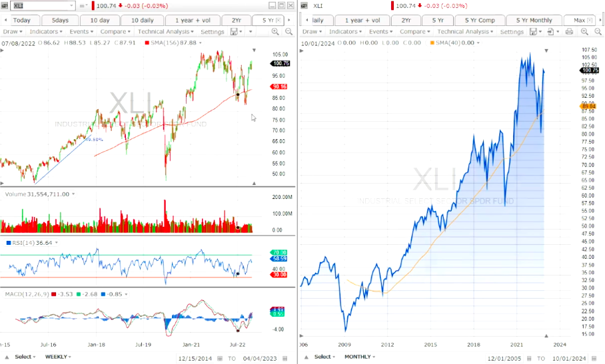Click the 12/01/2005 start date field in the right panel
The height and width of the screenshot is (364, 605).
coord(504,358)
